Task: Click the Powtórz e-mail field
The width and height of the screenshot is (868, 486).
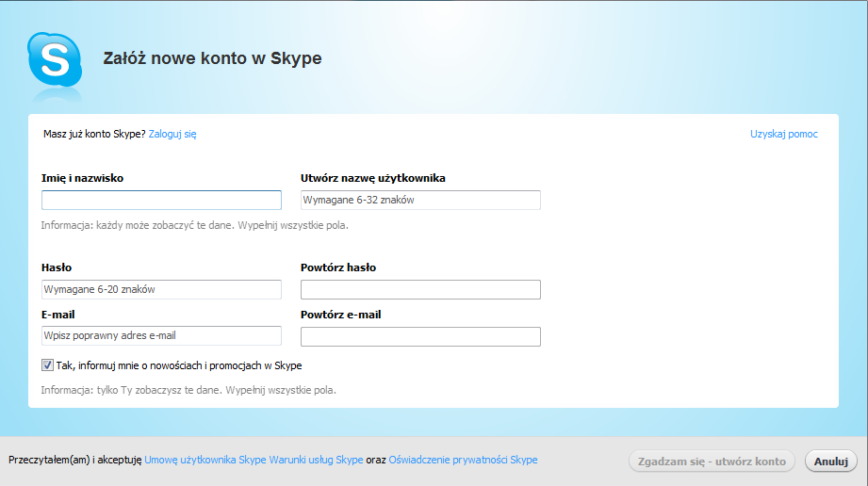Action: point(420,336)
